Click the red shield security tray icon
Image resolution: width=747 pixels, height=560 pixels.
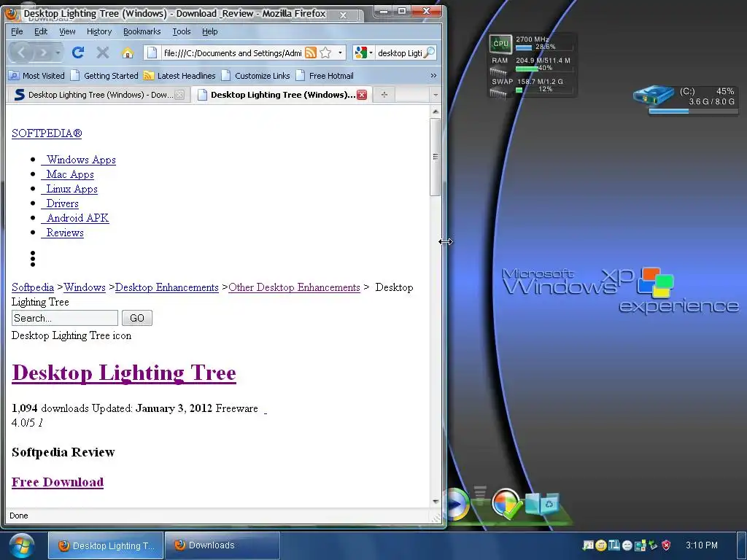click(666, 545)
